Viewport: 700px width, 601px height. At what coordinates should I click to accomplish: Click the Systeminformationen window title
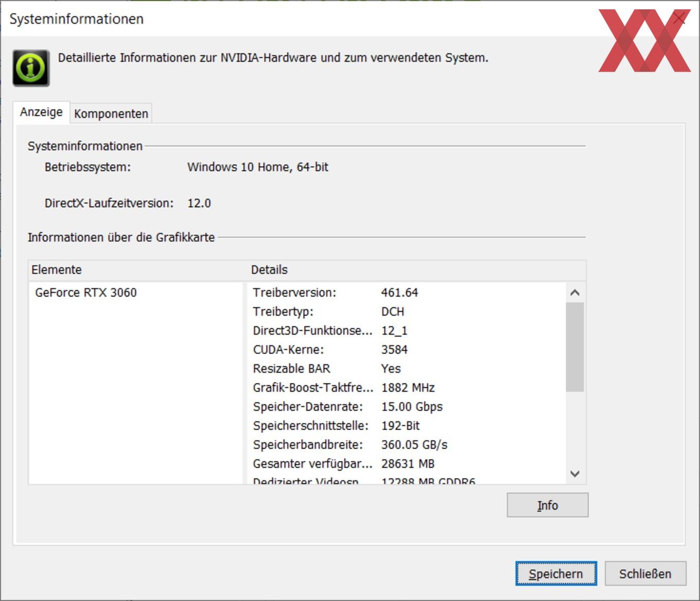(77, 19)
